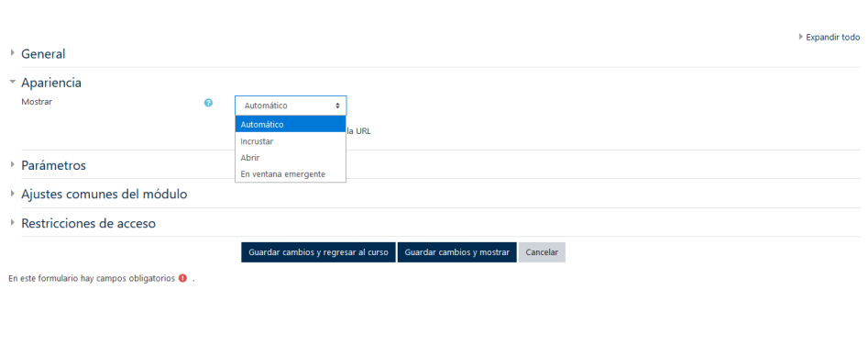Open the Mostrar dropdown showing Automático
The image size is (868, 357).
point(291,106)
